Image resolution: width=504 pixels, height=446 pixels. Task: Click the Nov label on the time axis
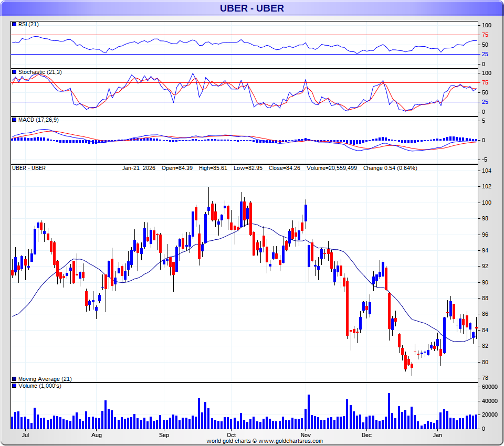coord(306,435)
